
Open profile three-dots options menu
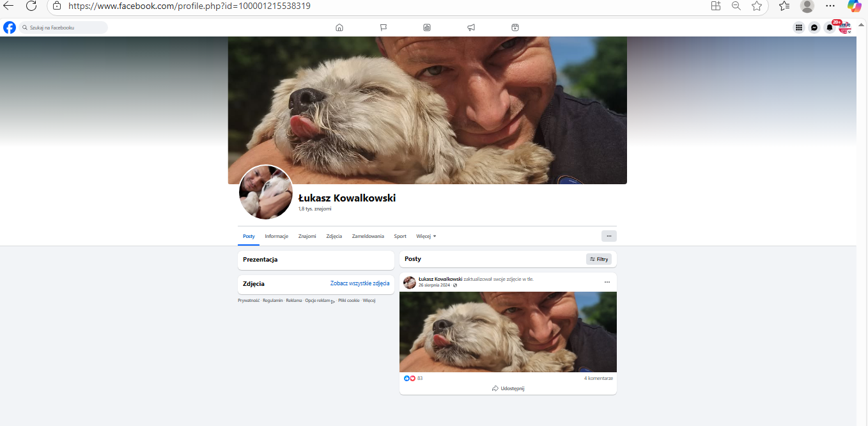pos(608,236)
